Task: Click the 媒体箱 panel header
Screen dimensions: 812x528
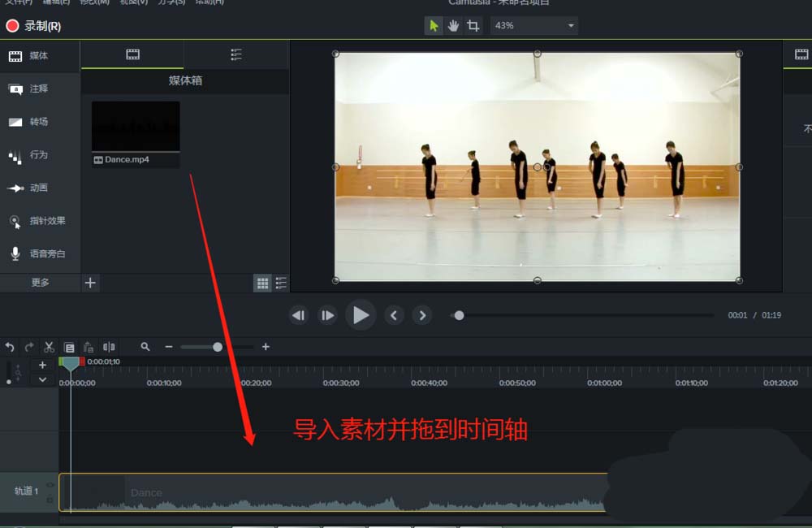Action: pyautogui.click(x=185, y=80)
